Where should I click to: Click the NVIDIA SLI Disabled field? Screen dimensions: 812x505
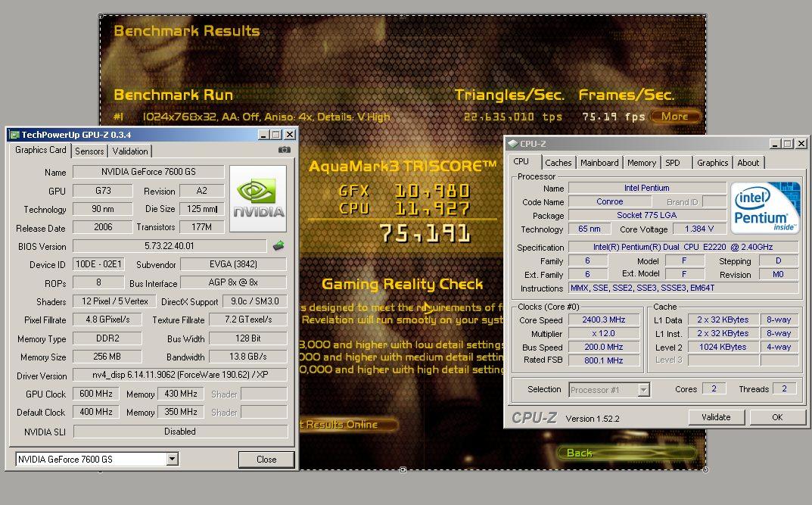pyautogui.click(x=180, y=432)
